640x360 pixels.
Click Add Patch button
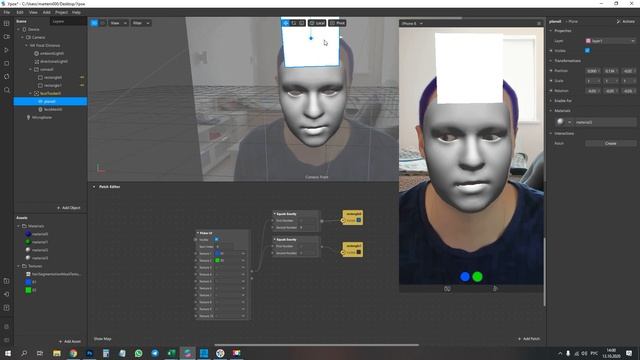tap(529, 339)
